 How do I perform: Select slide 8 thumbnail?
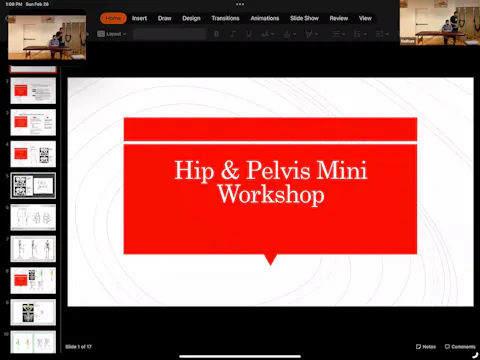pos(33,281)
